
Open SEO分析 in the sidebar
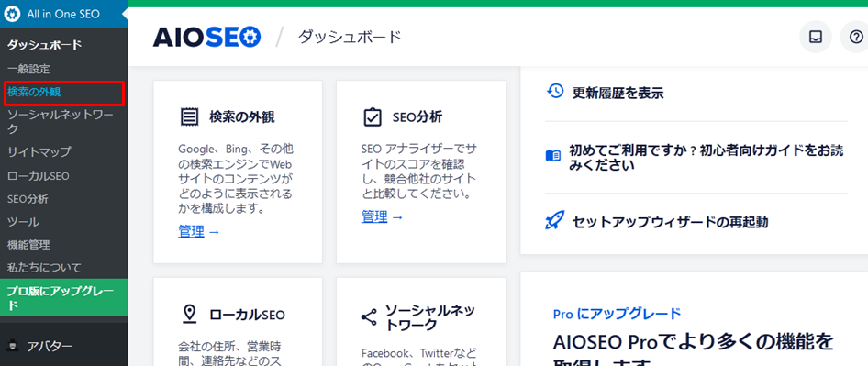pyautogui.click(x=28, y=199)
